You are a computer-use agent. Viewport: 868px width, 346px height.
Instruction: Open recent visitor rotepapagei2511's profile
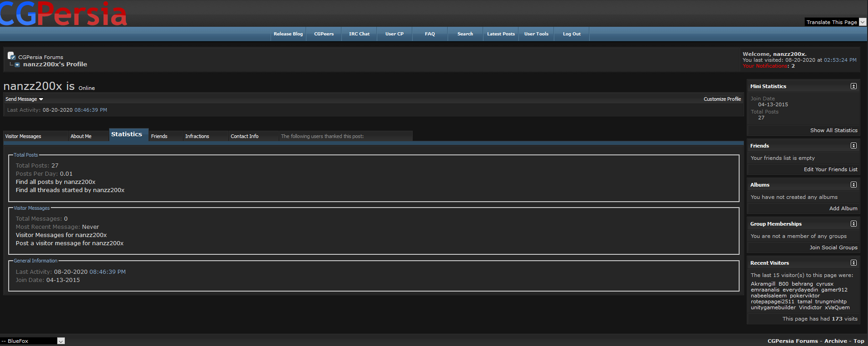[x=772, y=302]
